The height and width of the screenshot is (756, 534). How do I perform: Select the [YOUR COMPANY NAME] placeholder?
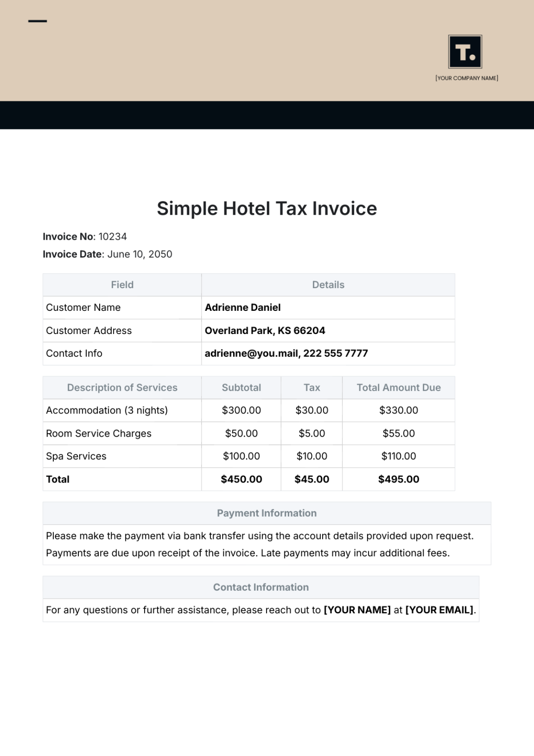(466, 78)
